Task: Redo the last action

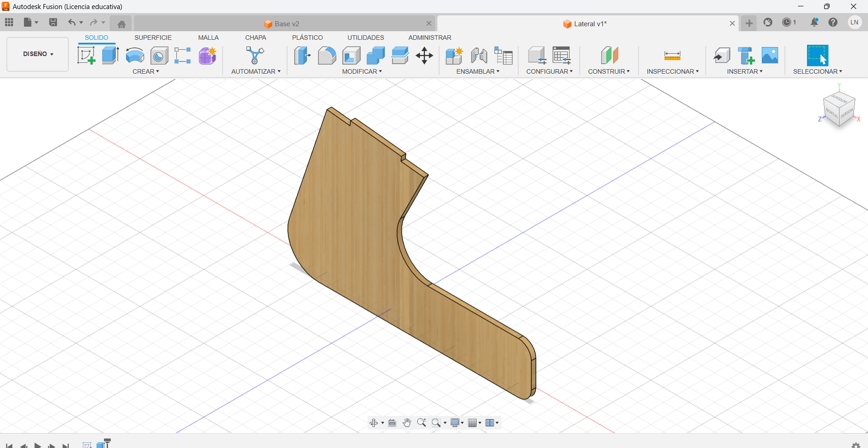Action: coord(94,22)
